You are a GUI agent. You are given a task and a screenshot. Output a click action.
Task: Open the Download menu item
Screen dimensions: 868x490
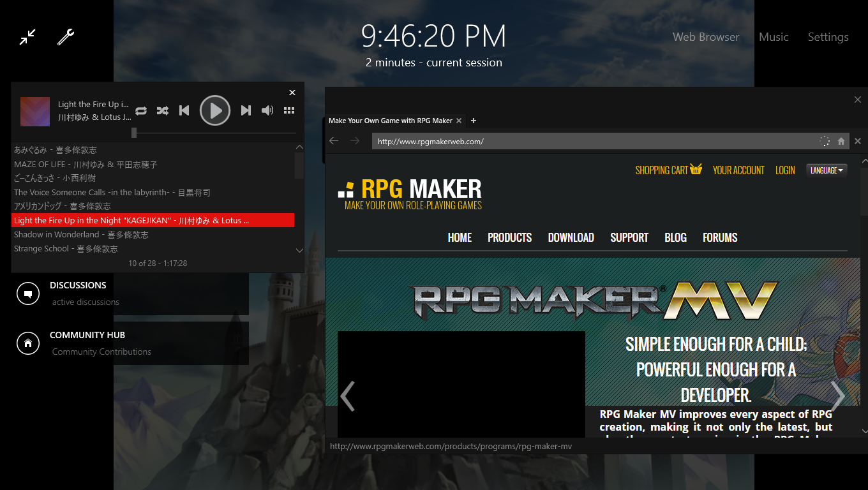pos(571,237)
